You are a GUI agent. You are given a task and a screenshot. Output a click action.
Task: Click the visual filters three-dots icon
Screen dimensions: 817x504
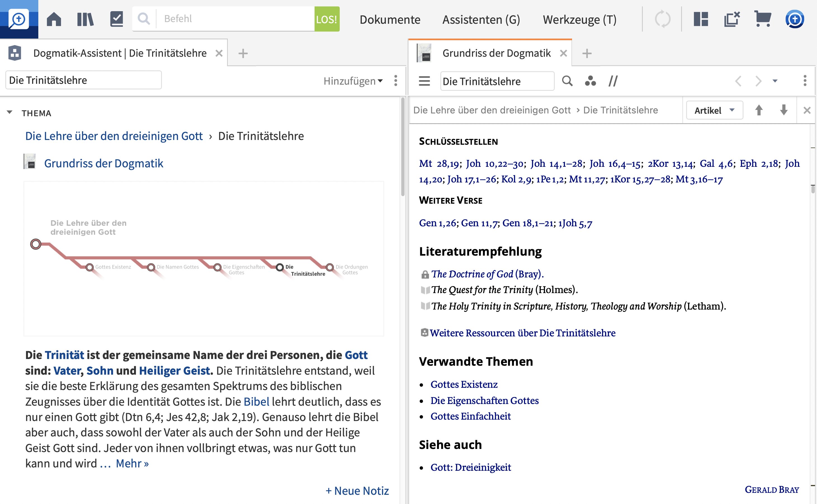coord(590,81)
